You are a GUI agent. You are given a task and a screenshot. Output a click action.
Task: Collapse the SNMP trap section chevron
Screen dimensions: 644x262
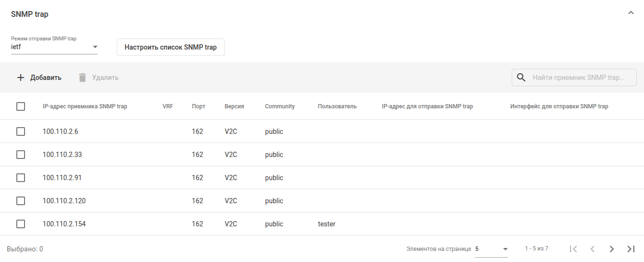pos(631,13)
